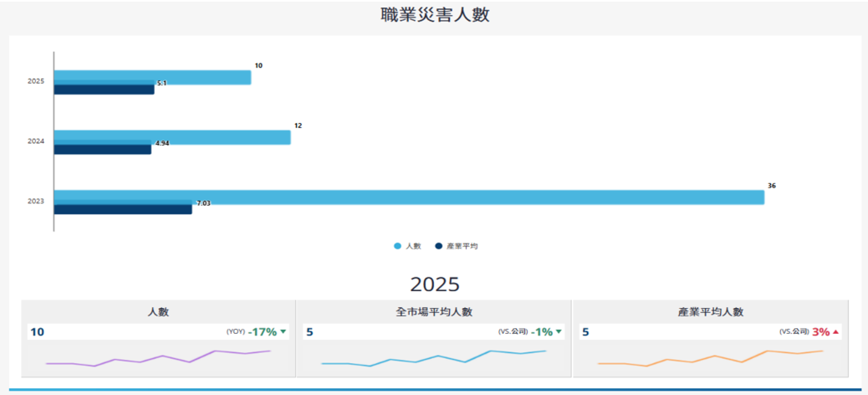Click the data label 5.1
This screenshot has height=395, width=868.
[x=161, y=83]
